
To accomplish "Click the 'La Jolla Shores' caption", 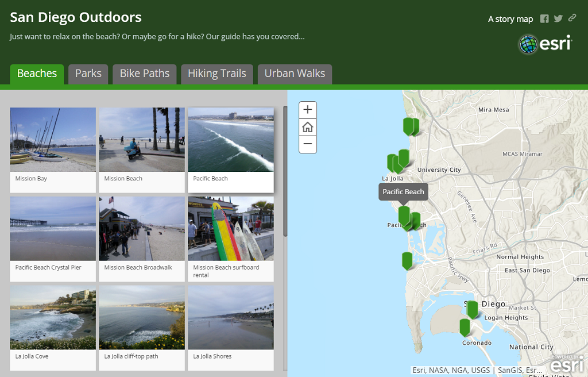I will [x=212, y=356].
